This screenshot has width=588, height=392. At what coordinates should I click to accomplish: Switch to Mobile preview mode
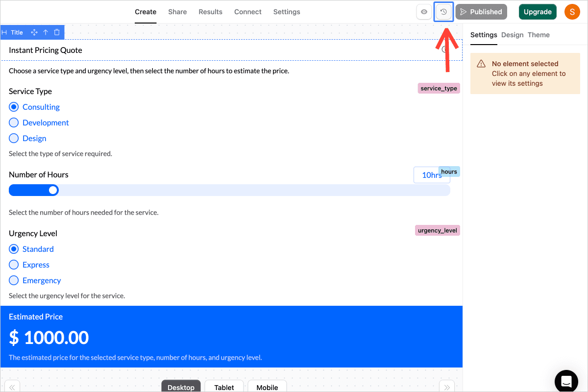267,387
